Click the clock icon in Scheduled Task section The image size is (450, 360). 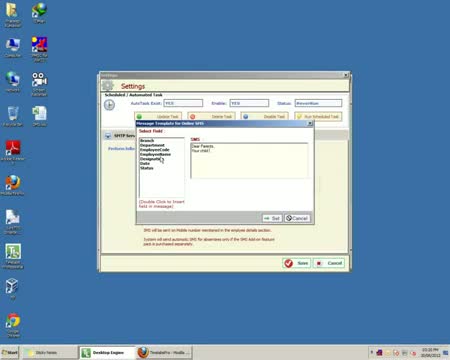coord(109,105)
